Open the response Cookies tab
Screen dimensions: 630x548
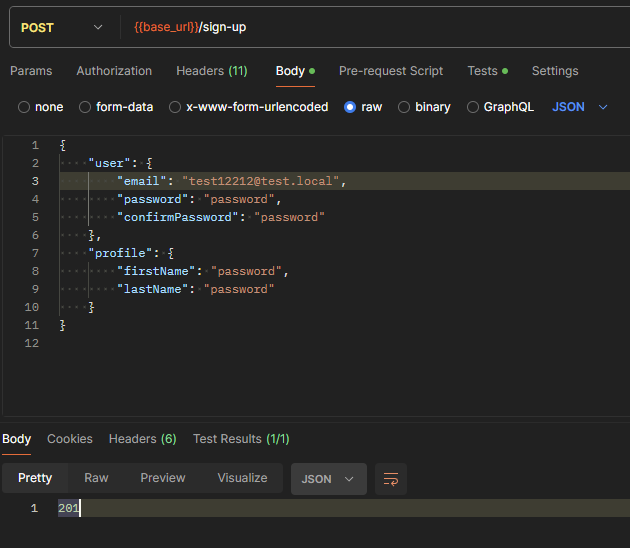[x=70, y=439]
